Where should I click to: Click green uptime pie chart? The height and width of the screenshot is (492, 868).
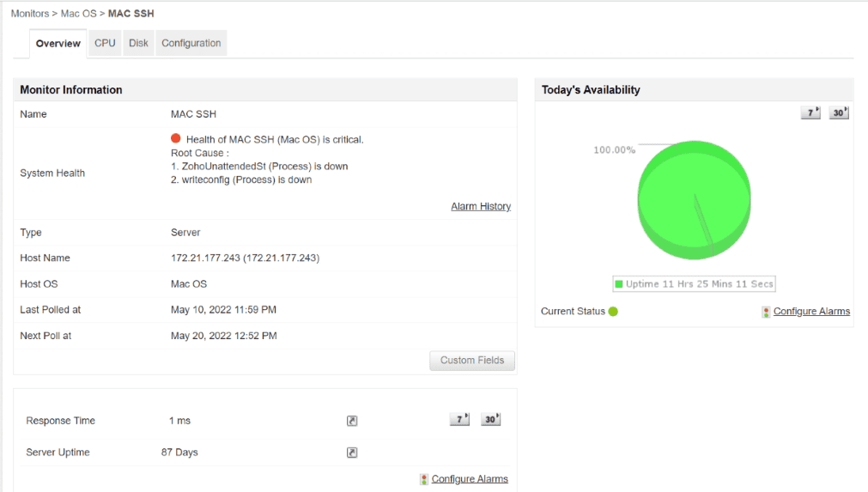click(695, 200)
